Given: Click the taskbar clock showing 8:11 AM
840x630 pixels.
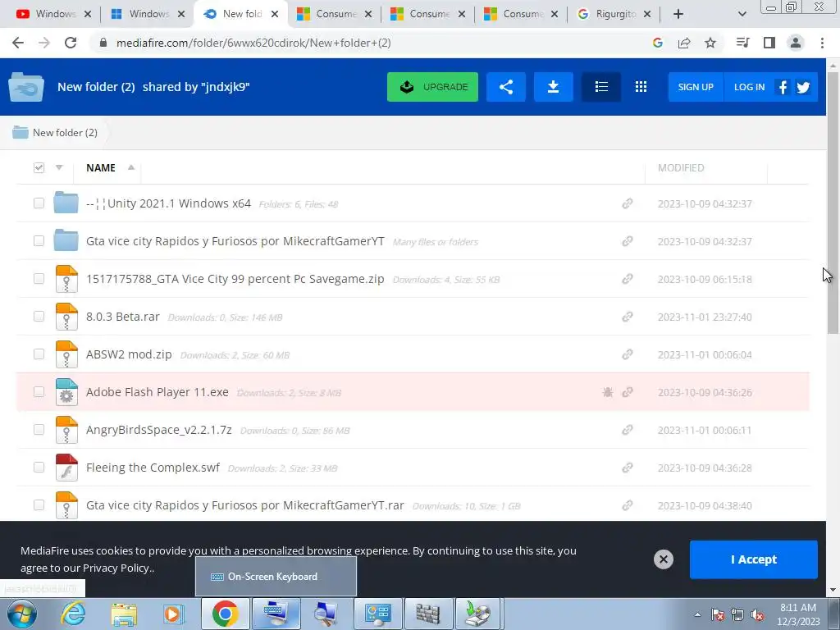Looking at the screenshot, I should tap(797, 614).
